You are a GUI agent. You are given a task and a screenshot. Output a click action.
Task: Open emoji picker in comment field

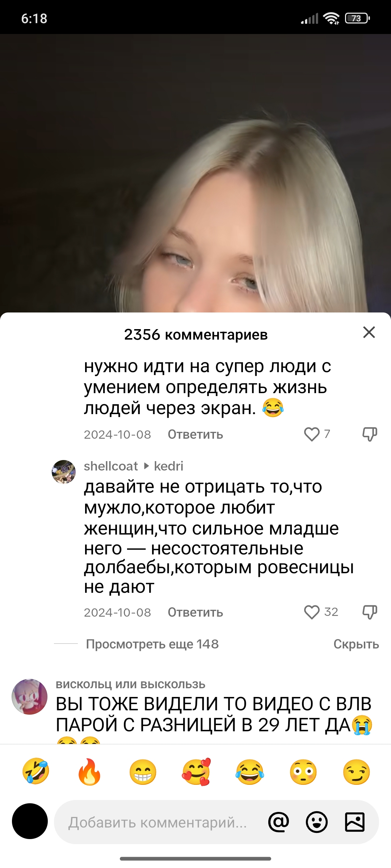click(317, 822)
